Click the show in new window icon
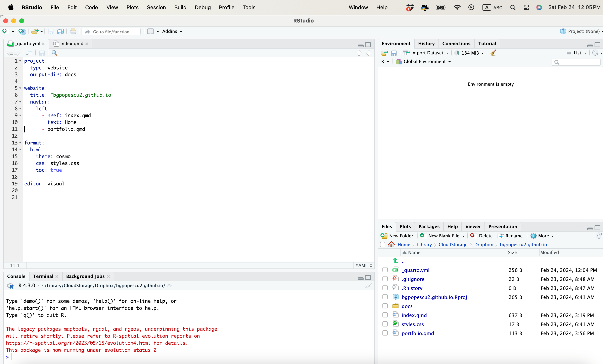This screenshot has height=364, width=603. coord(29,53)
